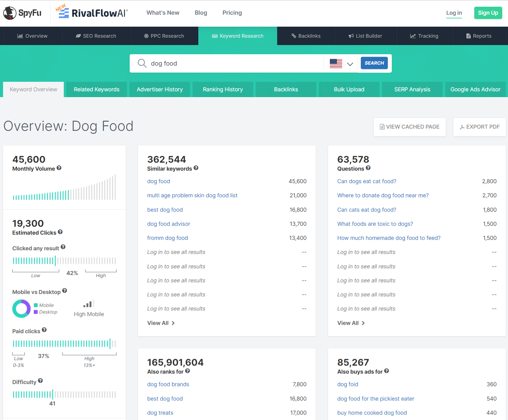The height and width of the screenshot is (420, 508).
Task: Click the SpyFu logo
Action: click(x=22, y=13)
